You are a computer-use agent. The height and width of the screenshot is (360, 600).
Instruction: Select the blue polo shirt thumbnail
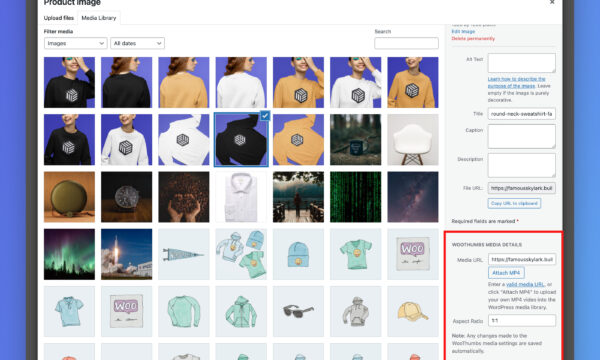pyautogui.click(x=69, y=311)
